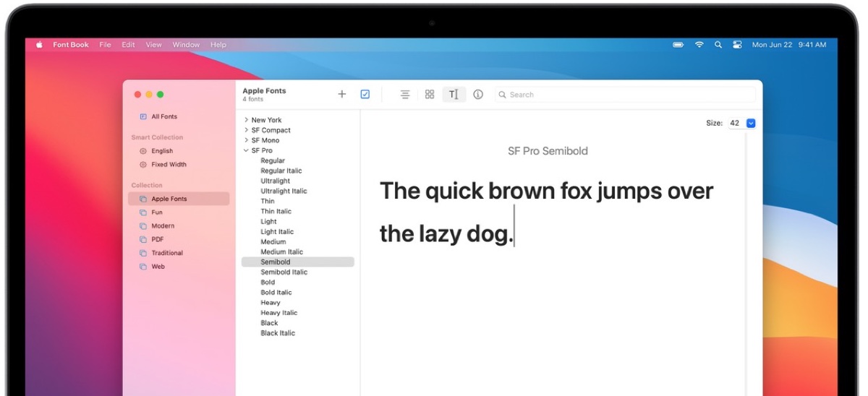Image resolution: width=868 pixels, height=396 pixels.
Task: Open English smart collection
Action: pyautogui.click(x=162, y=151)
